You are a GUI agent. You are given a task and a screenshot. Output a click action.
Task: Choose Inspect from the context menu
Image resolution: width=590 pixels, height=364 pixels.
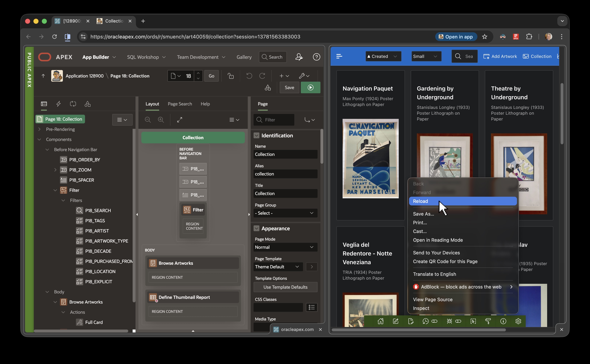click(421, 308)
